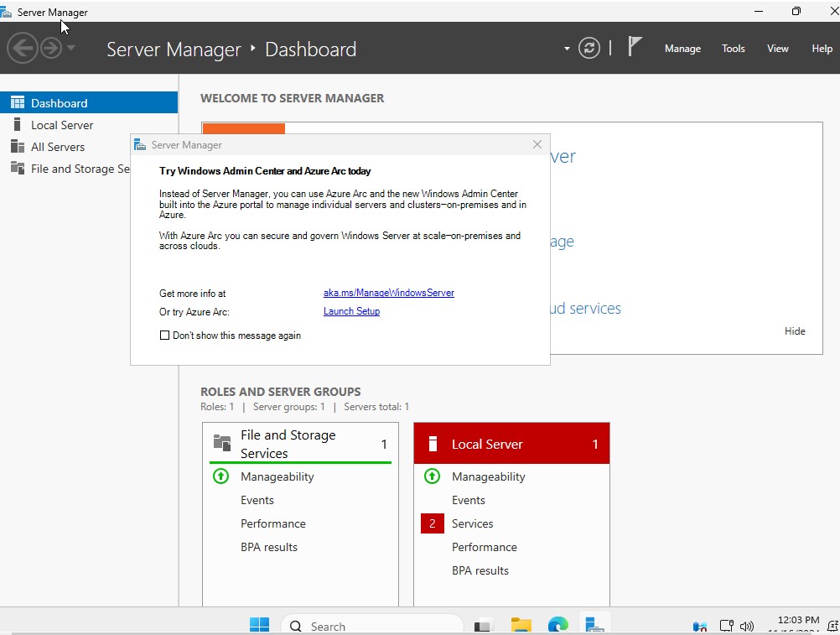Click the taskbar Search box
This screenshot has height=635, width=840.
click(x=371, y=626)
